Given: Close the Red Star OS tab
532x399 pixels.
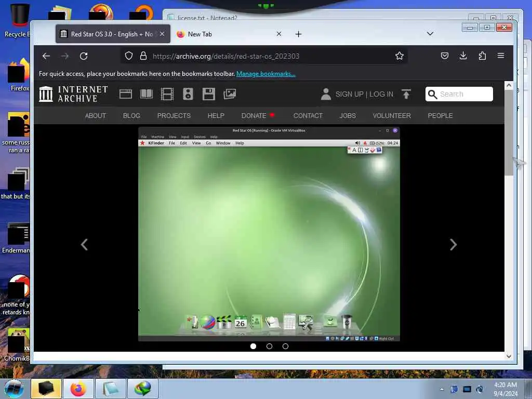Looking at the screenshot, I should (x=162, y=34).
